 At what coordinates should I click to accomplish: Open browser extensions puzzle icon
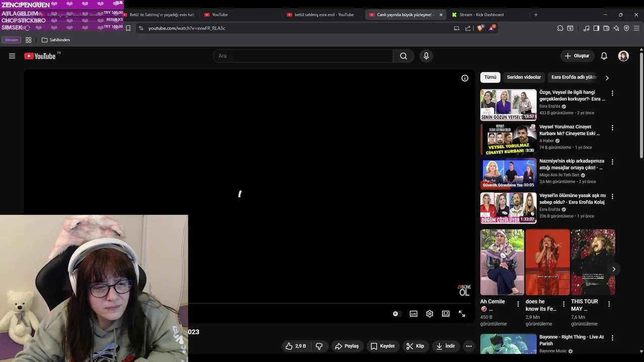pyautogui.click(x=560, y=28)
